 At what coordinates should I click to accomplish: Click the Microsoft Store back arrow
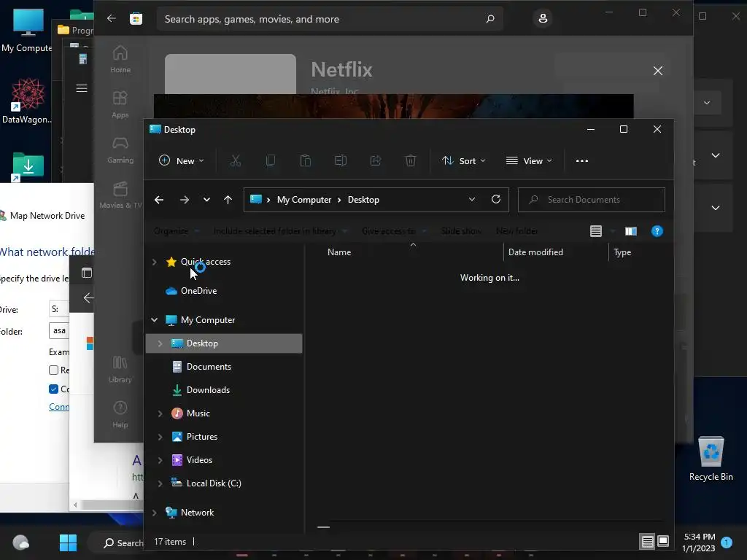[112, 18]
